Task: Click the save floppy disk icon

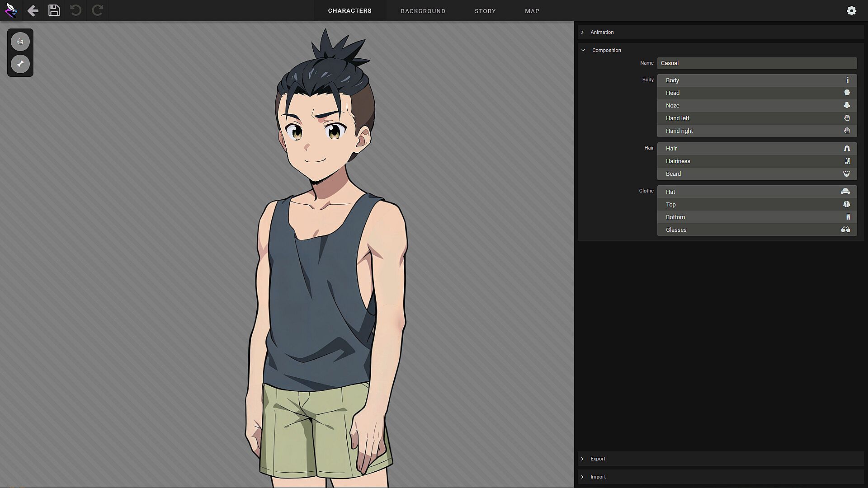Action: coord(54,10)
